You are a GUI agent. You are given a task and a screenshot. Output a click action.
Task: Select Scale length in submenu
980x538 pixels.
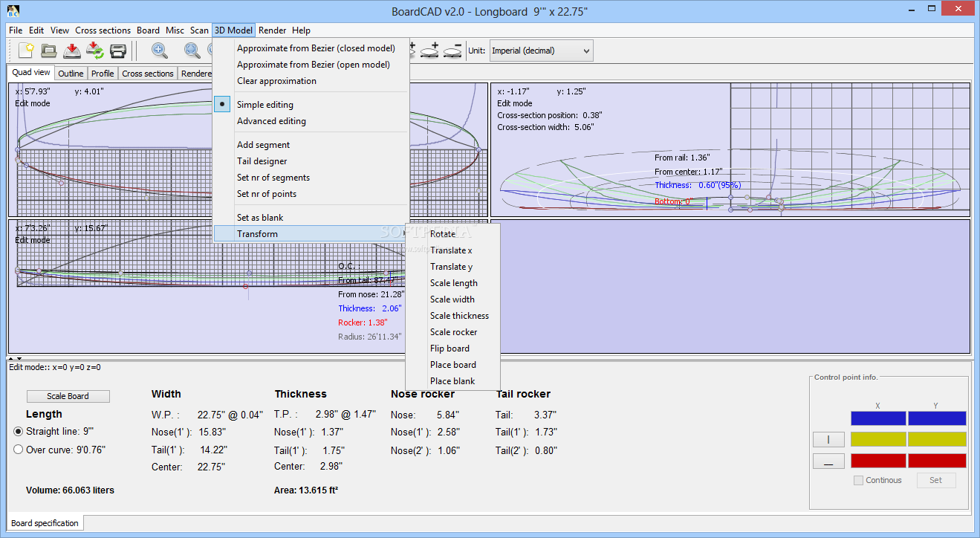[452, 283]
